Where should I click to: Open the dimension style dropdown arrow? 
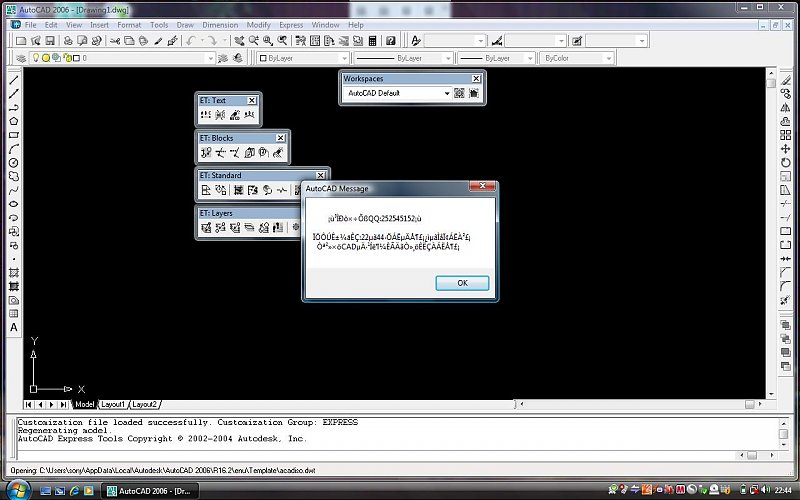coord(561,41)
